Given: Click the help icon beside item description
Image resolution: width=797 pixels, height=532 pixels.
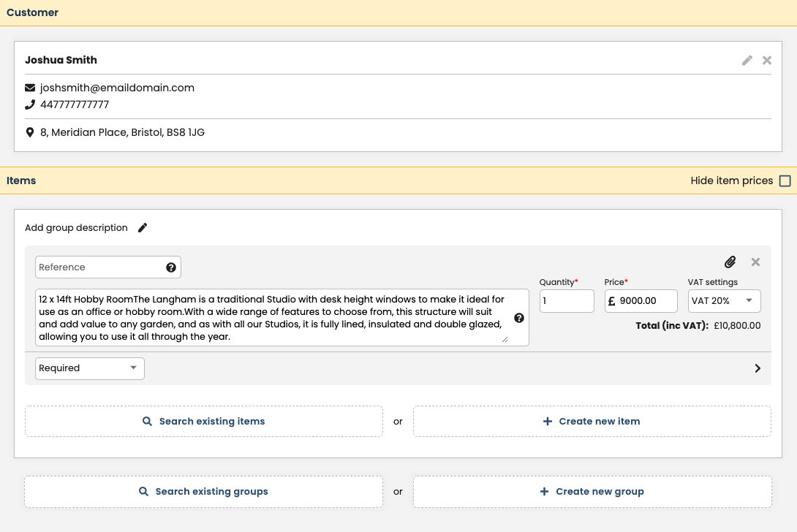Looking at the screenshot, I should 519,318.
